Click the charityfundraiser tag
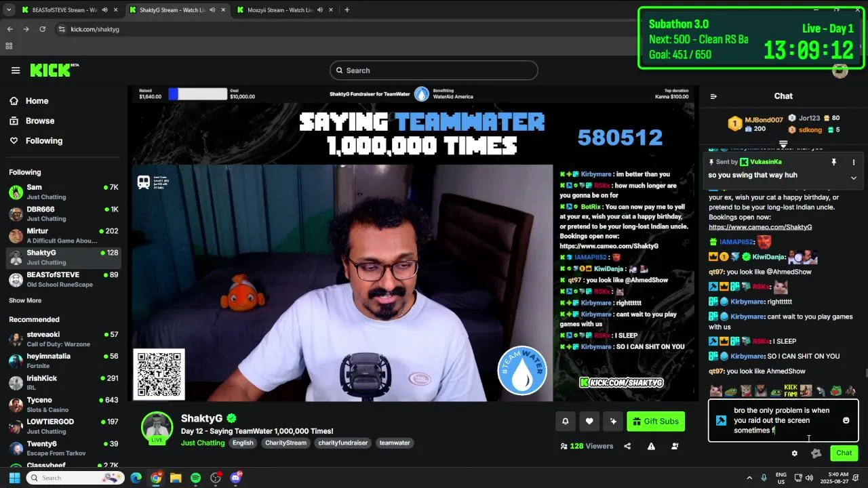 click(x=342, y=443)
